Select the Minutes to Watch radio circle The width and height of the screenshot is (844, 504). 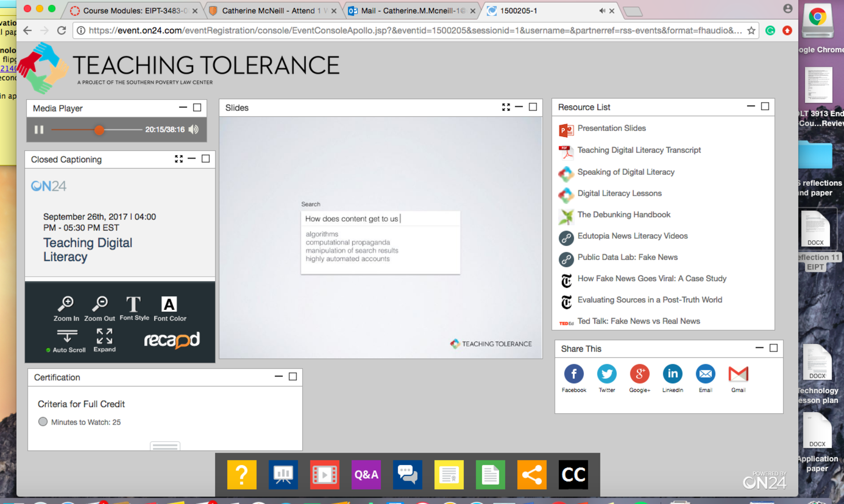43,422
